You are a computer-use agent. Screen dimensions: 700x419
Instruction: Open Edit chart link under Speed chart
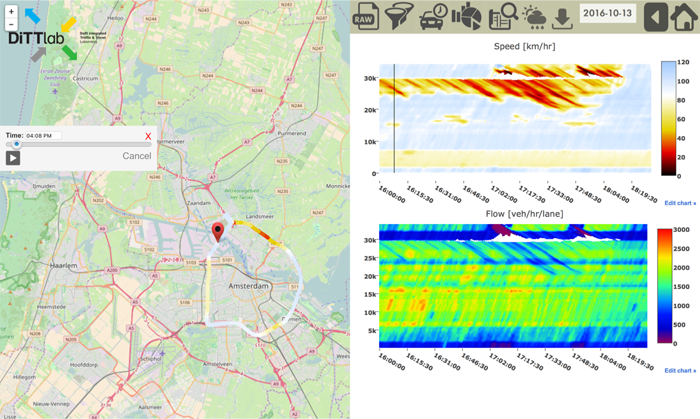point(680,203)
